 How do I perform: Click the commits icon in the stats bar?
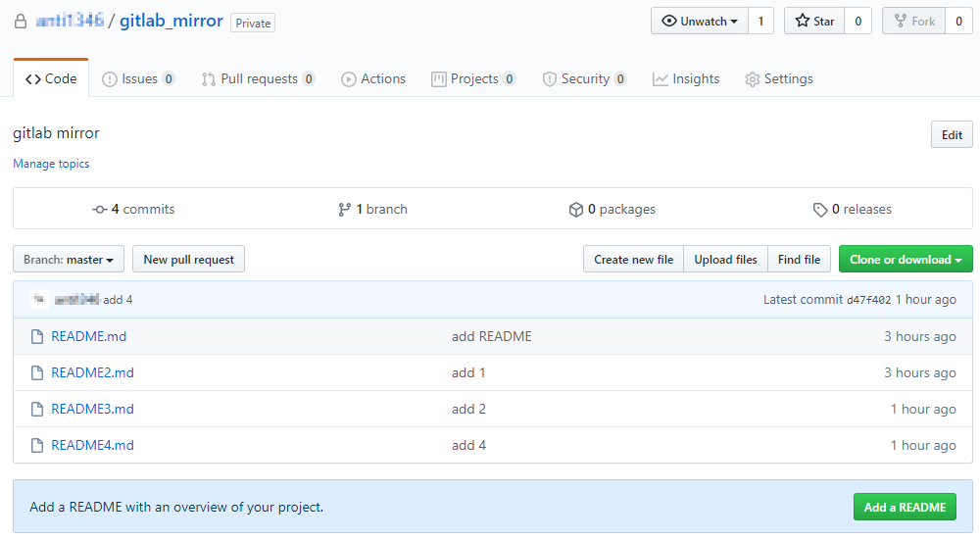tap(99, 210)
